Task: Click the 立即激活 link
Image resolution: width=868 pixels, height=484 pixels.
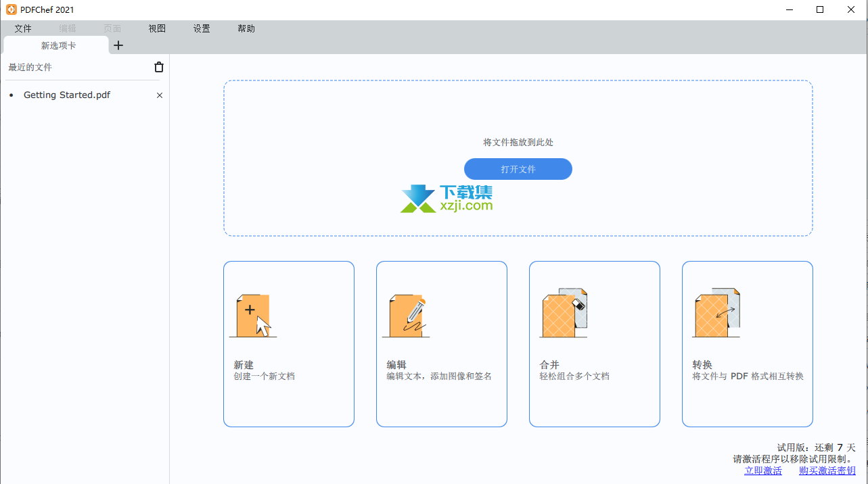Action: click(763, 470)
